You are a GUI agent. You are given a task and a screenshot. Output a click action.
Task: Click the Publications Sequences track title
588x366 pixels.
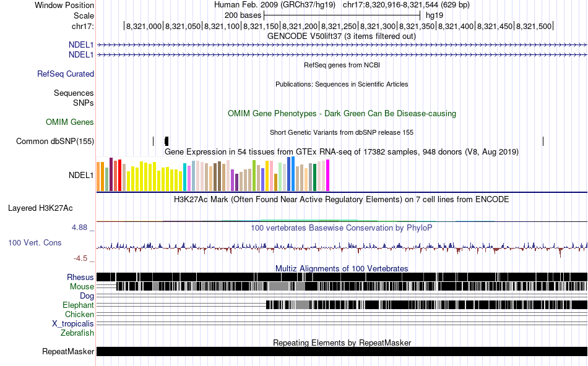pyautogui.click(x=342, y=84)
